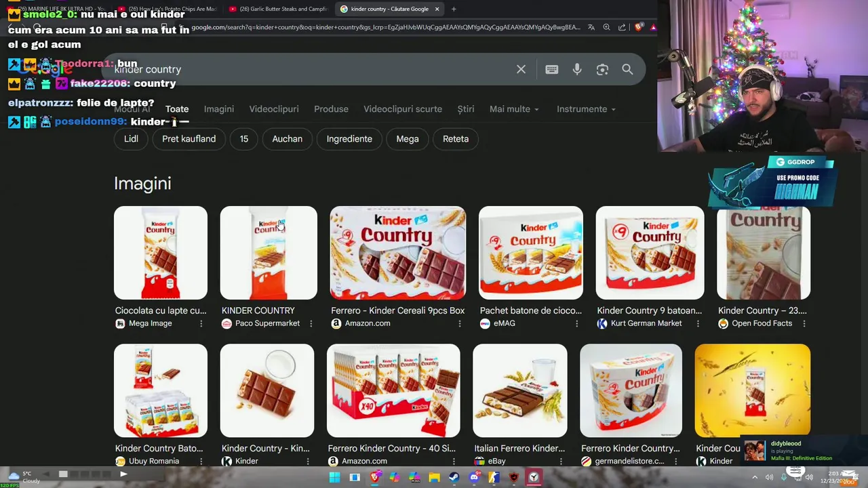Click the germandelistore Ferrero Kinder Country thumbnail
The image size is (868, 488).
click(x=631, y=390)
